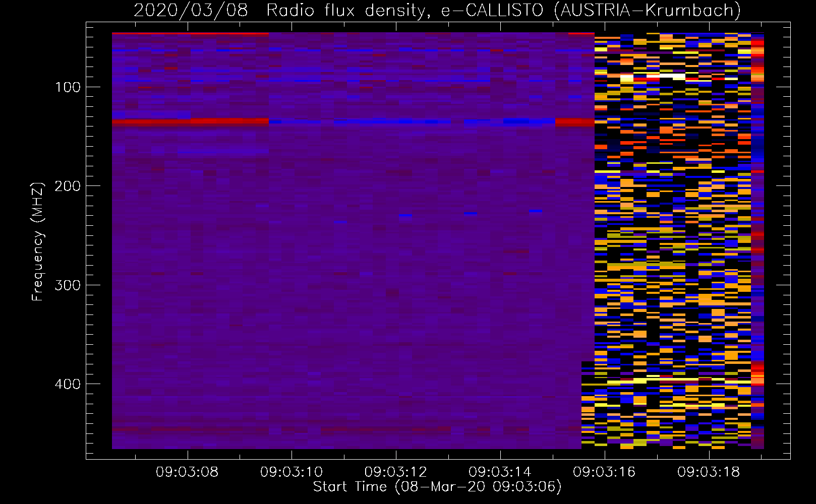816x504 pixels.
Task: Click the 100 frequency tick label
Action: click(68, 87)
